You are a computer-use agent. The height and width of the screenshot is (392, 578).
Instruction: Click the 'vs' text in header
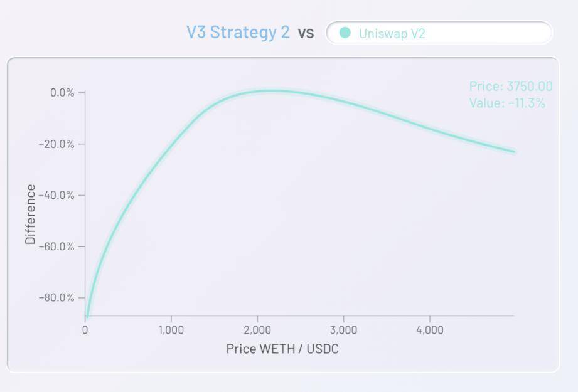tap(306, 33)
